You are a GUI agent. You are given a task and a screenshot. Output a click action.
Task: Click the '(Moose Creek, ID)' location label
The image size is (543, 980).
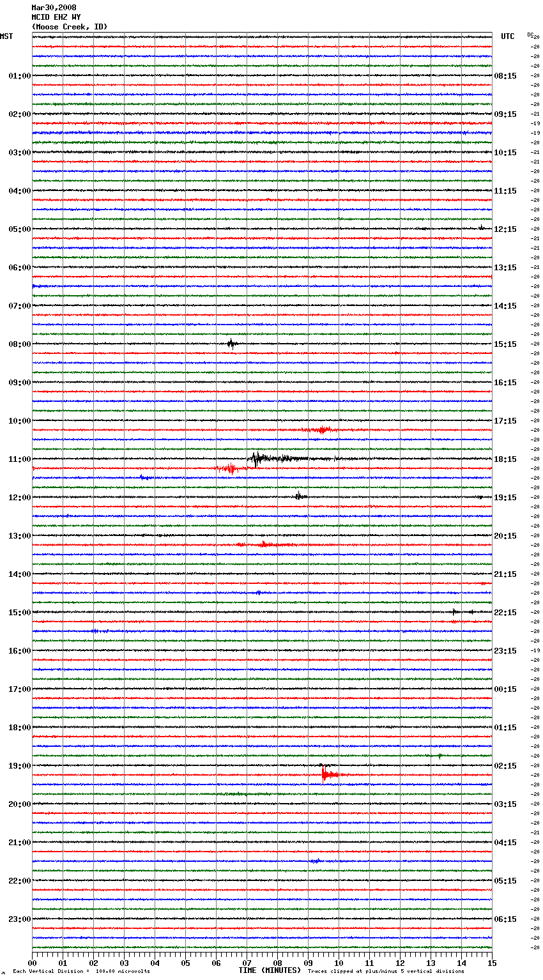click(x=70, y=27)
